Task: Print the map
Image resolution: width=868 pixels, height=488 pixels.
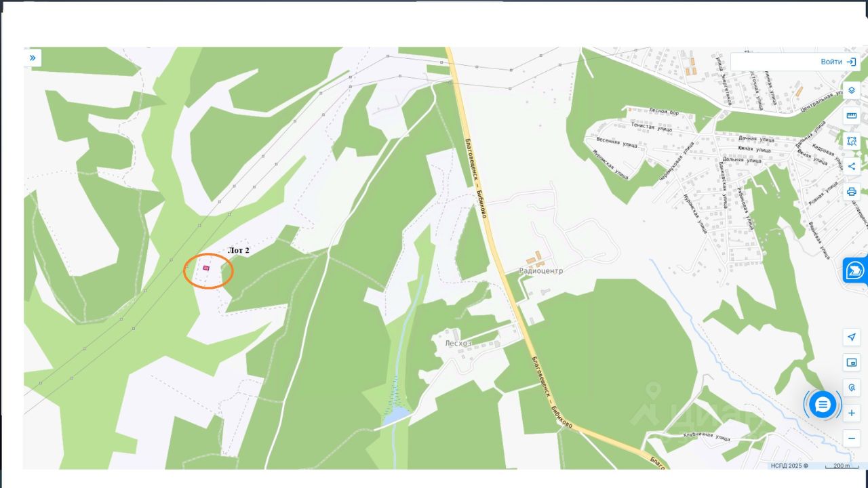Action: 852,191
